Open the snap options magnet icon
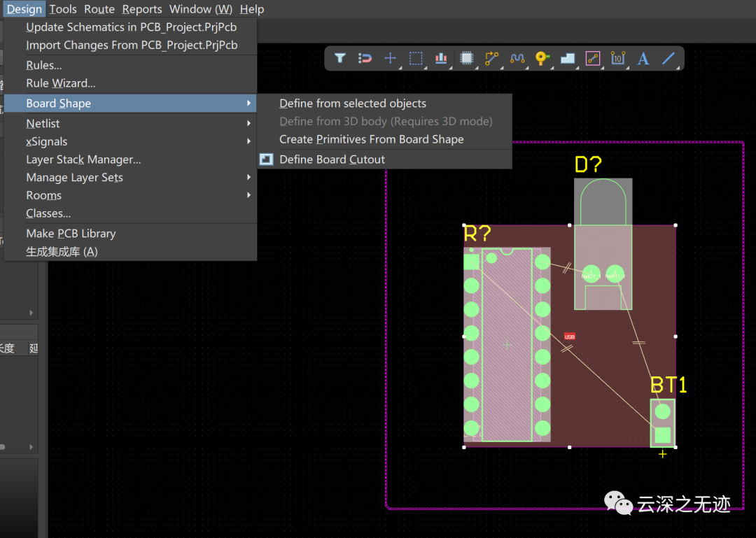Image resolution: width=756 pixels, height=538 pixels. [x=365, y=58]
